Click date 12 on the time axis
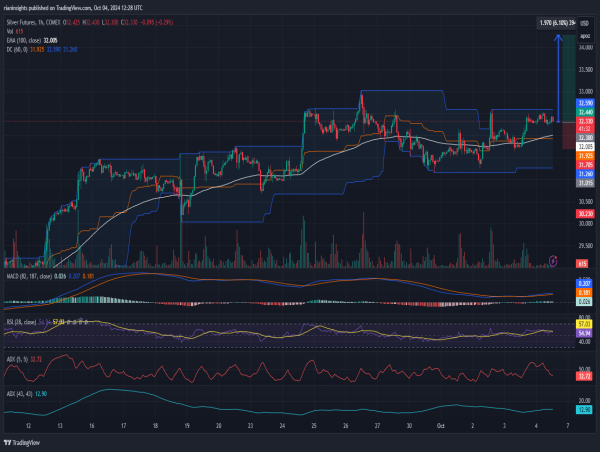This screenshot has height=452, width=600. click(28, 426)
